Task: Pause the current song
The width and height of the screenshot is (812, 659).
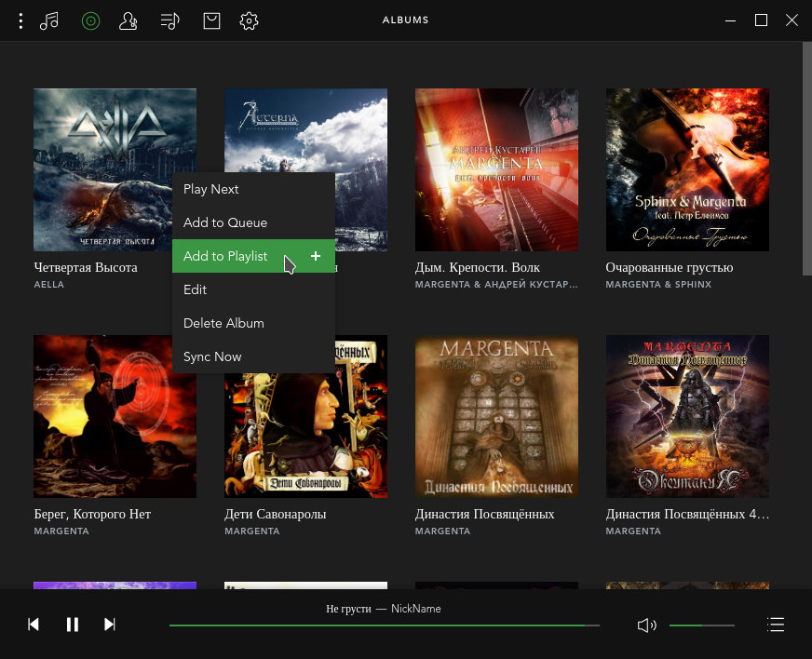Action: [x=73, y=625]
